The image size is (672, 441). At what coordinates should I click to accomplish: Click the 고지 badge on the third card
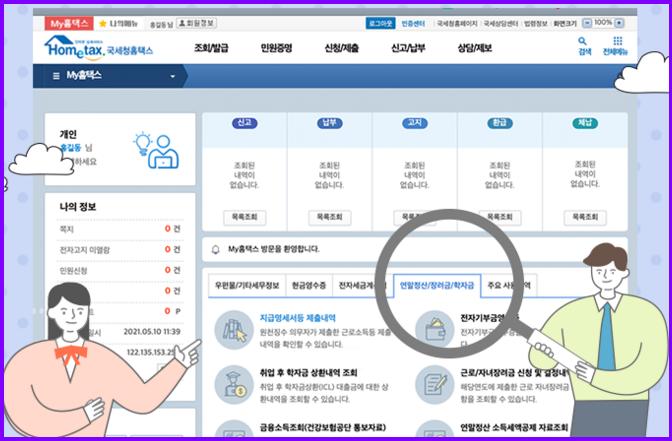pyautogui.click(x=414, y=123)
